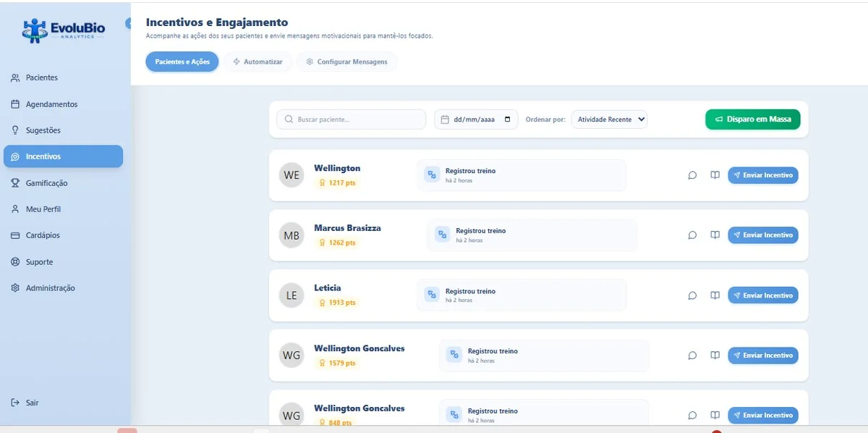Click the Buscar paciente search field

[x=352, y=119]
